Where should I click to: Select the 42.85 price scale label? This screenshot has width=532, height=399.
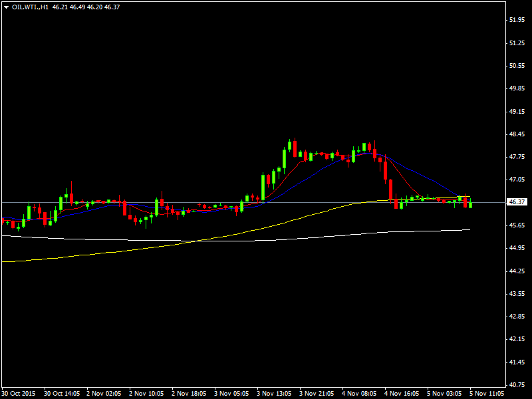[517, 317]
